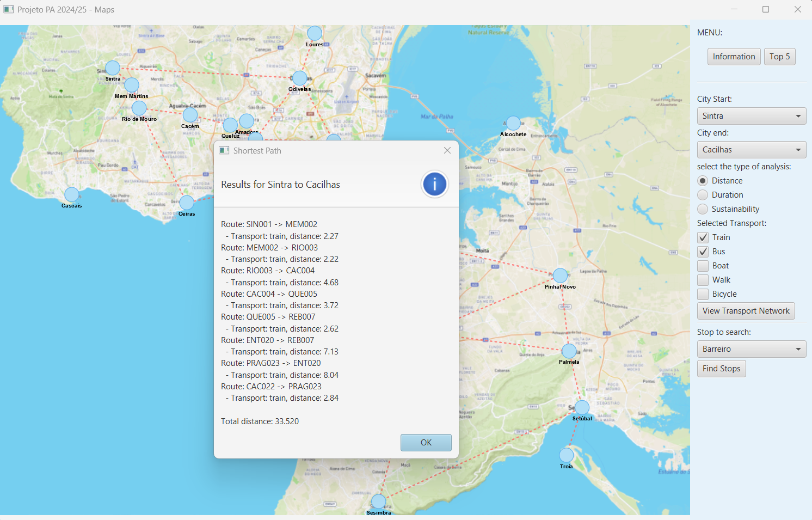Close the Shortest Path dialog
Viewport: 812px width, 520px height.
click(447, 150)
